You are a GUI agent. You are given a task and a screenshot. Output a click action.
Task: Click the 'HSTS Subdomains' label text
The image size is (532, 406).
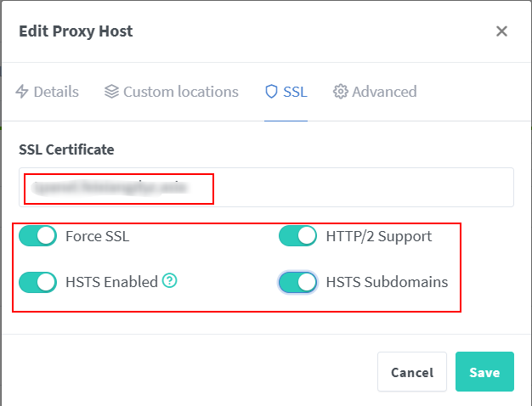(x=387, y=282)
